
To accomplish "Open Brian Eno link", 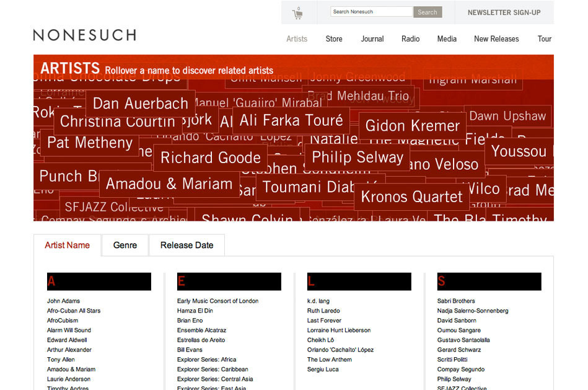I will pos(190,321).
